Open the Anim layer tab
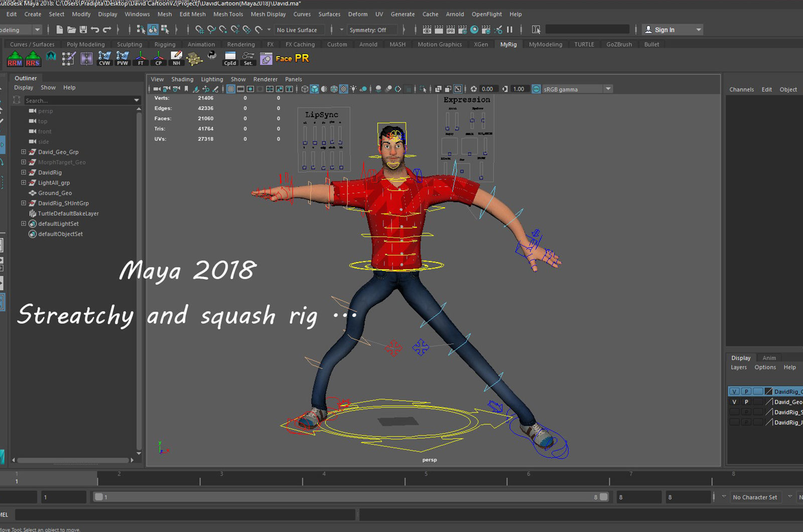The height and width of the screenshot is (532, 803). 769,358
